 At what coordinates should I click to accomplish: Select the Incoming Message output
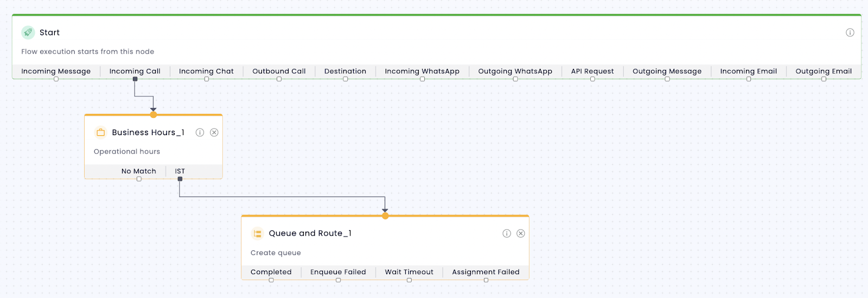pos(56,71)
